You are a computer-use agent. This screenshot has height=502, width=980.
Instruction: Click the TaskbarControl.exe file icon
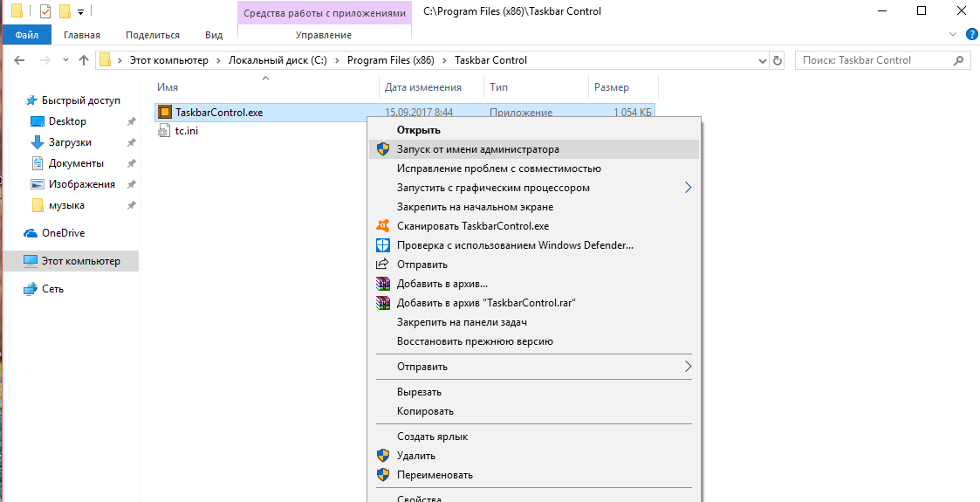coord(164,113)
